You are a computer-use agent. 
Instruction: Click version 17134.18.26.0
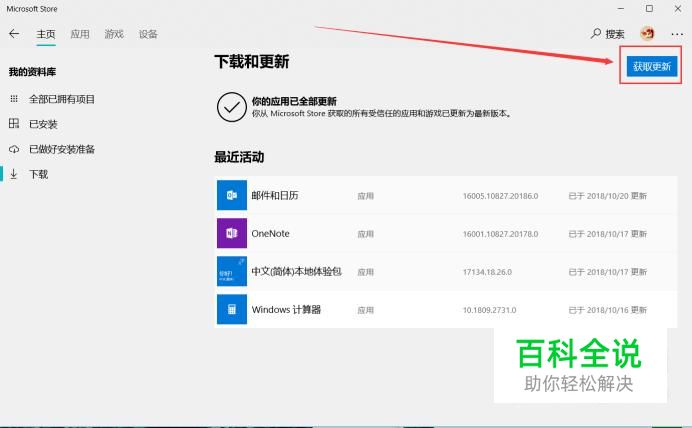coord(487,272)
